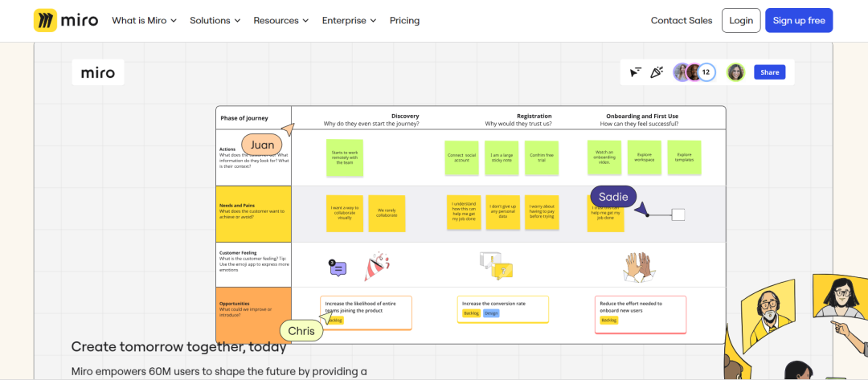Click the 'Connect social account' green sticky note
868x384 pixels.
(x=461, y=157)
